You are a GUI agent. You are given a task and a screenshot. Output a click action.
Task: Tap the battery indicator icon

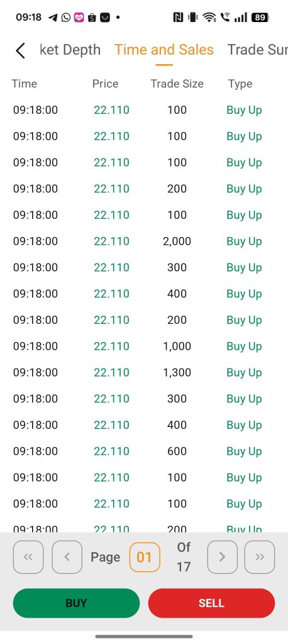(x=260, y=17)
